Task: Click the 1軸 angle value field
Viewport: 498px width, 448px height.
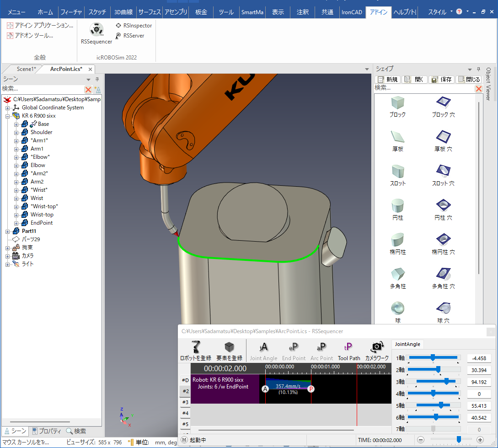Action: [479, 358]
